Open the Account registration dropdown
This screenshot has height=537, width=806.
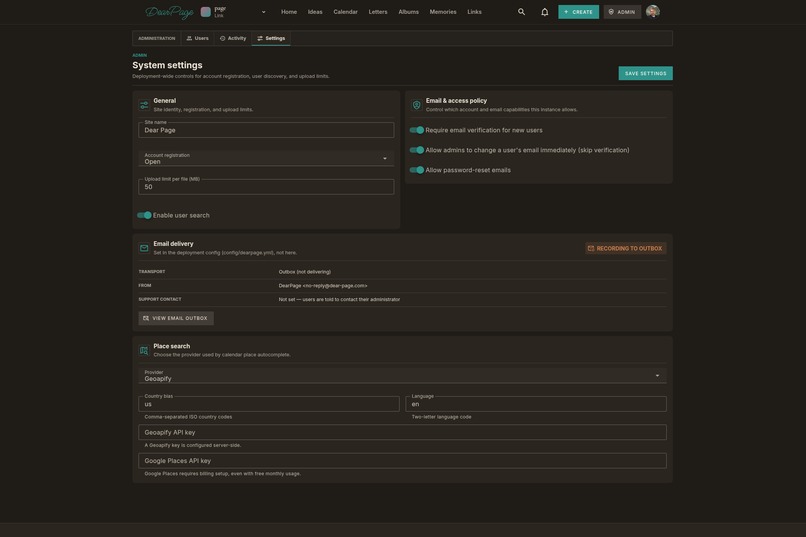266,158
